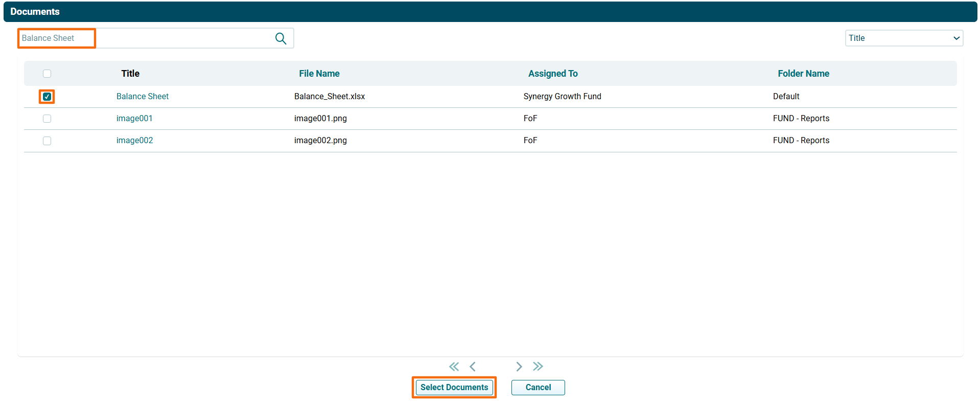980x406 pixels.
Task: Click the magnifying glass search icon
Action: point(281,38)
